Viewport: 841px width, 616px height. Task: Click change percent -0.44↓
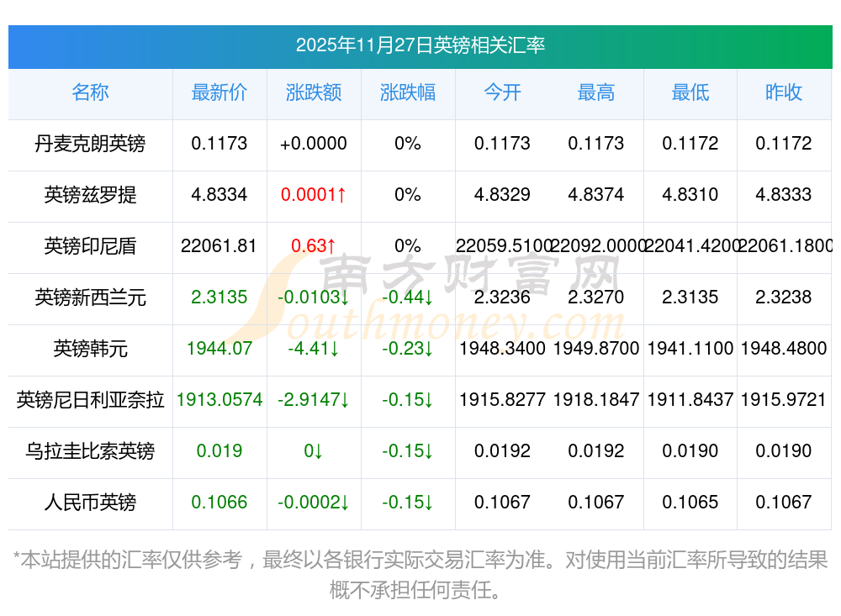coord(408,297)
